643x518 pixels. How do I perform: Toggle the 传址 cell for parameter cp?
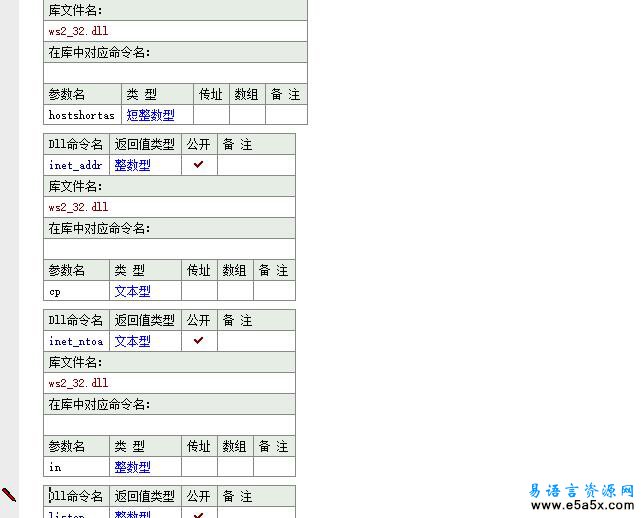pos(199,291)
